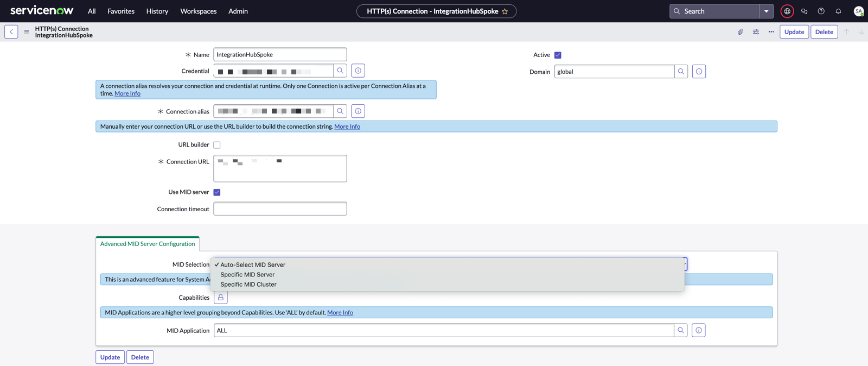Open notifications bell icon
This screenshot has height=366, width=868.
[838, 11]
